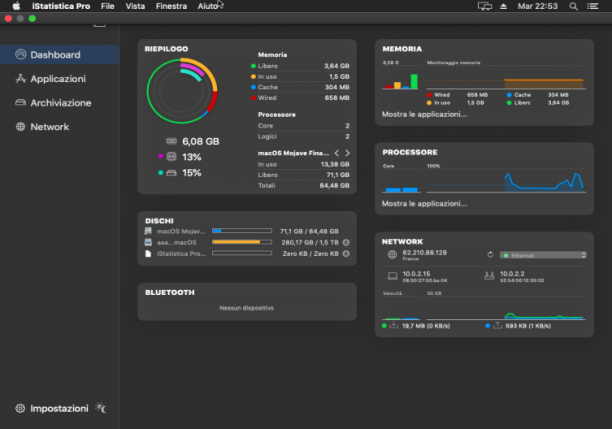The width and height of the screenshot is (612, 429).
Task: Refresh the external IP address
Action: pos(490,255)
